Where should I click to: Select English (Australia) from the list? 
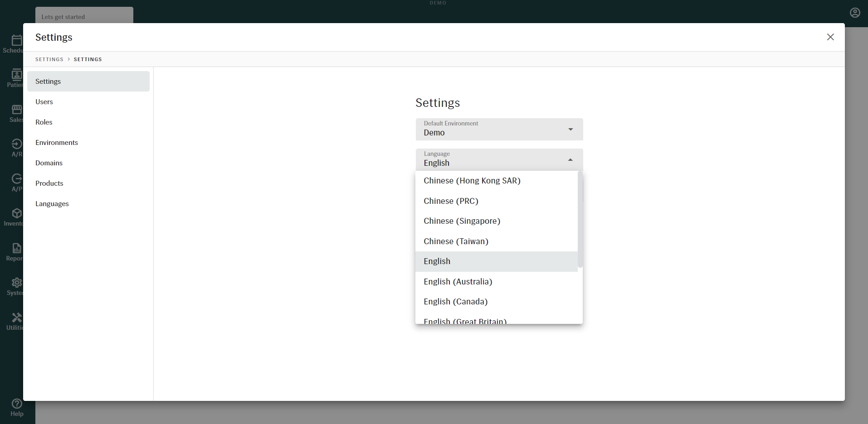click(458, 282)
